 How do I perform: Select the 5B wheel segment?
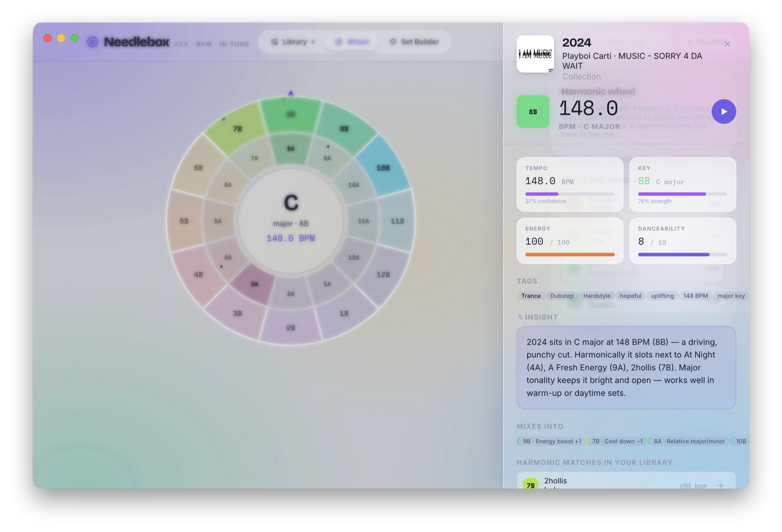pos(184,221)
